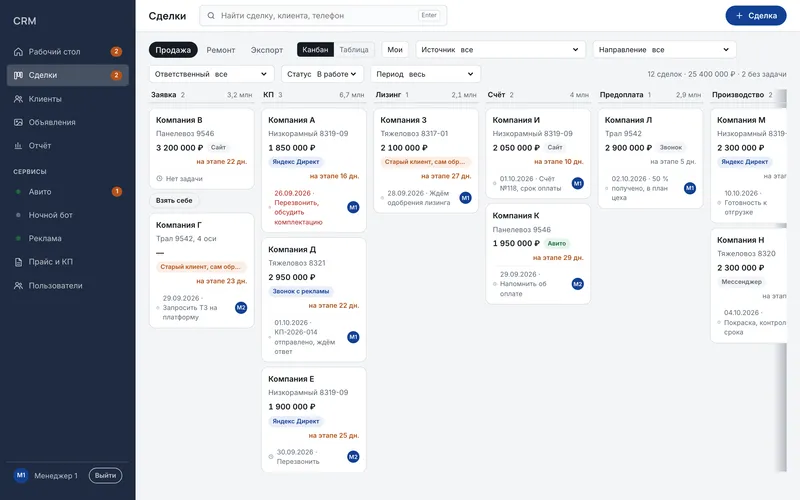Click the Сделки kanban icon in sidebar

pyautogui.click(x=18, y=75)
